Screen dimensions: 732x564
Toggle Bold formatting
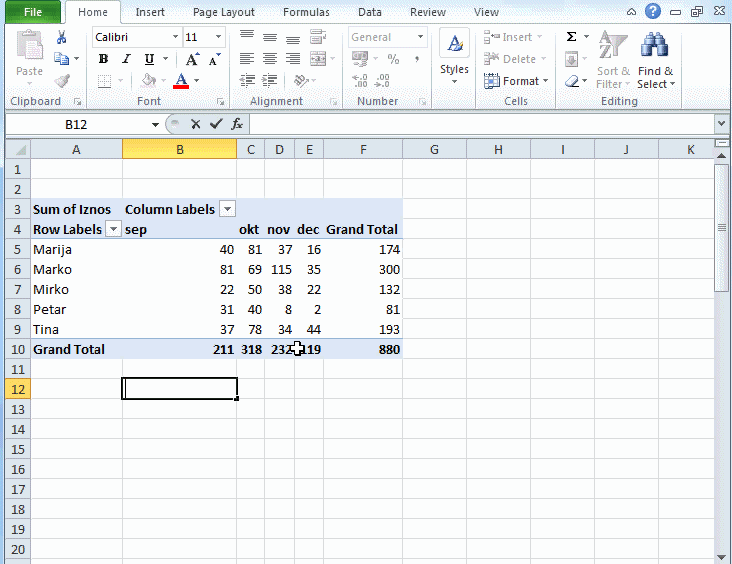[x=103, y=59]
